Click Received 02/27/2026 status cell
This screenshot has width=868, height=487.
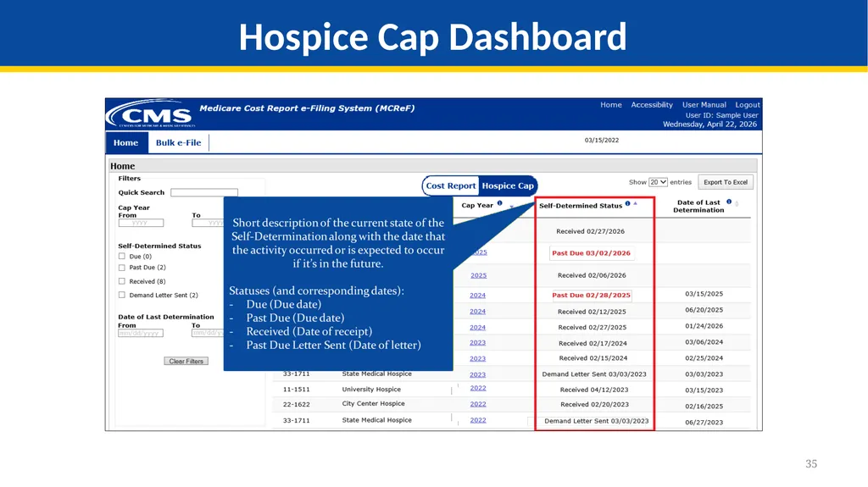(590, 231)
